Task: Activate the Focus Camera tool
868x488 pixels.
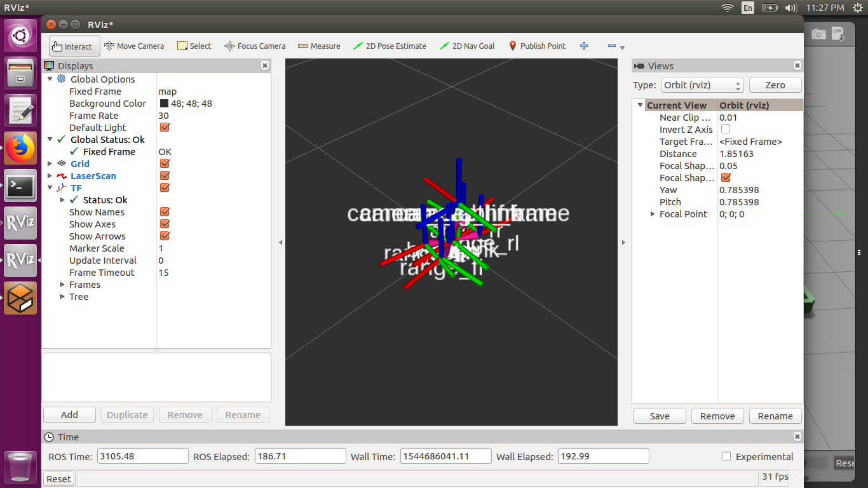Action: coord(255,46)
